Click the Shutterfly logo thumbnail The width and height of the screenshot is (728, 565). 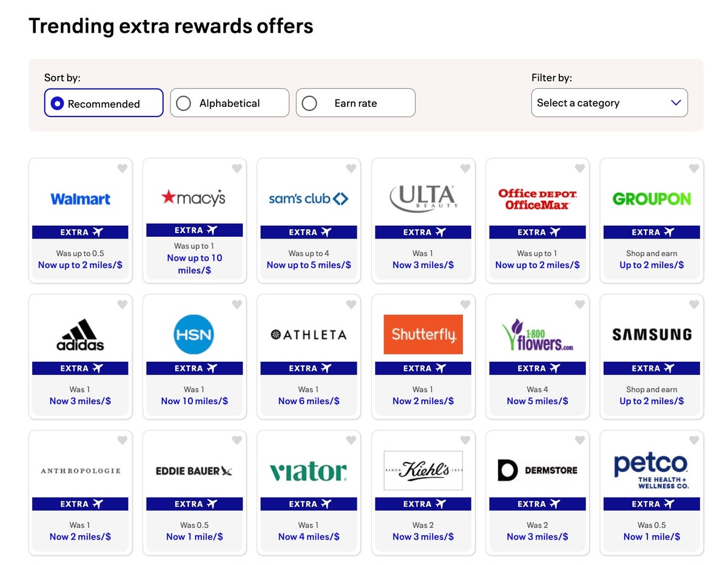pyautogui.click(x=423, y=334)
